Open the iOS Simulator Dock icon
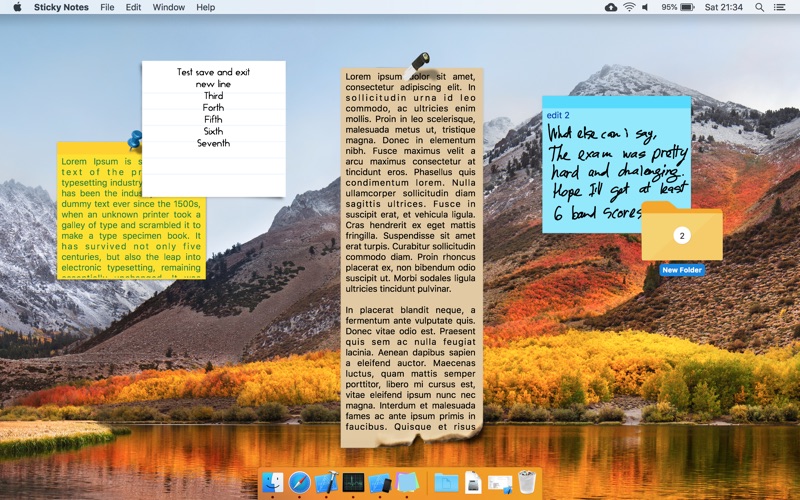Screen dimensions: 800x500 (x=380, y=482)
